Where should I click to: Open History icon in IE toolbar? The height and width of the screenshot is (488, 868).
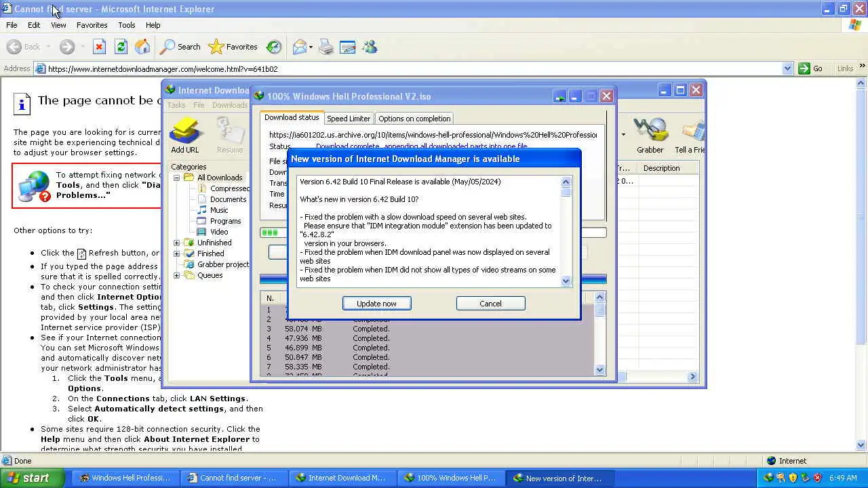[x=274, y=47]
